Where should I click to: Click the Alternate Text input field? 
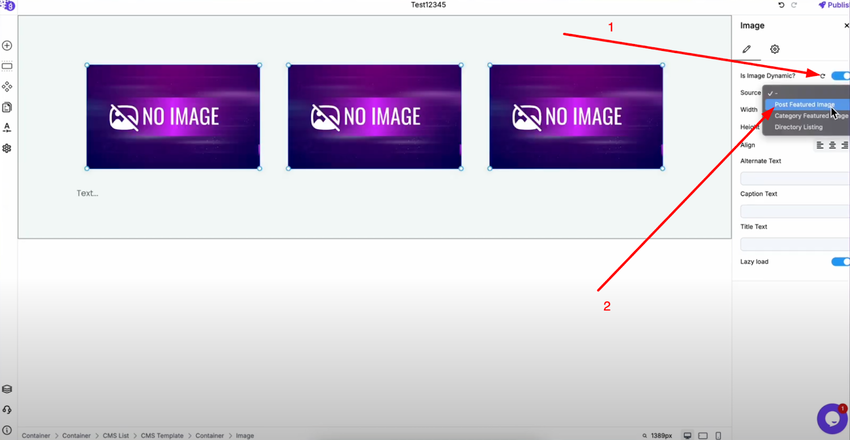click(x=795, y=178)
